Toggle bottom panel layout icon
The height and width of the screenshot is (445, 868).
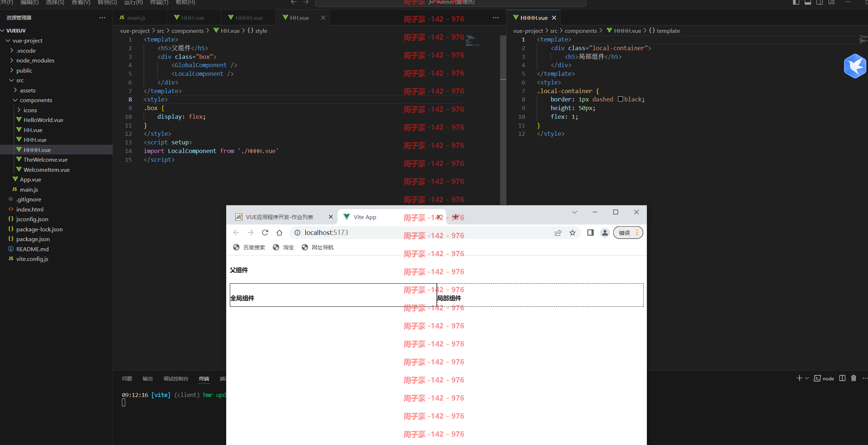pos(808,2)
